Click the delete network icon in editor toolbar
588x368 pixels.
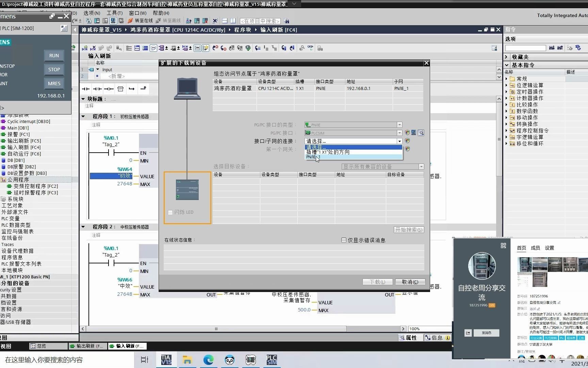93,48
